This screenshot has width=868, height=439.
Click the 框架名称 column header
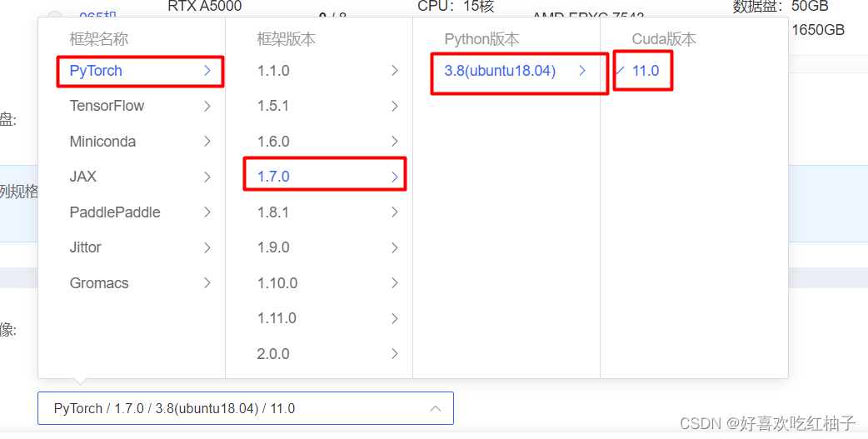click(99, 39)
